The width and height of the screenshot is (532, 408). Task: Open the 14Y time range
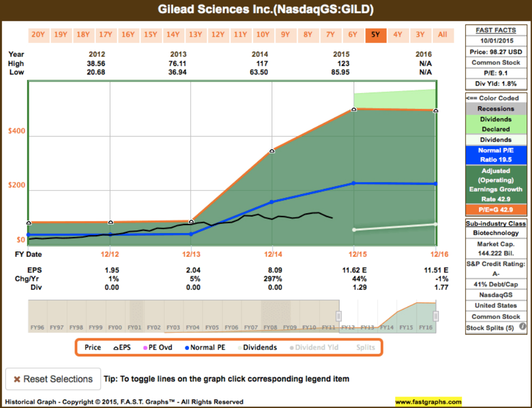click(173, 35)
